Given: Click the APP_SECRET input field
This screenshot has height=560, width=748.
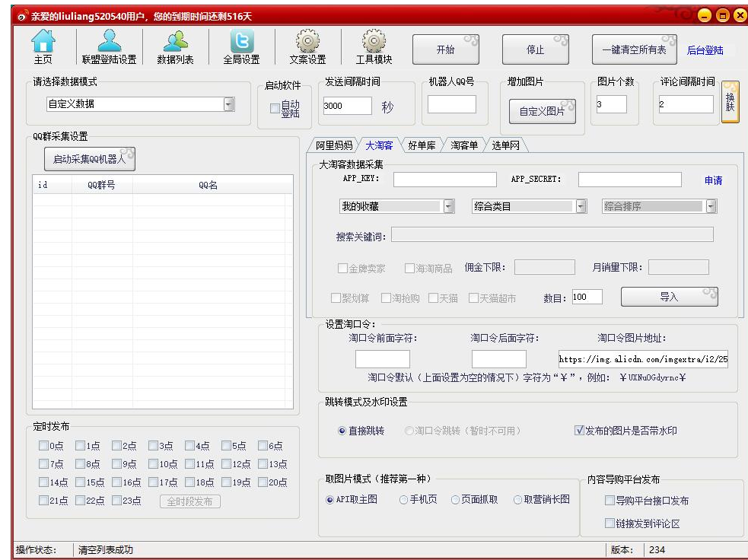Looking at the screenshot, I should coord(630,180).
